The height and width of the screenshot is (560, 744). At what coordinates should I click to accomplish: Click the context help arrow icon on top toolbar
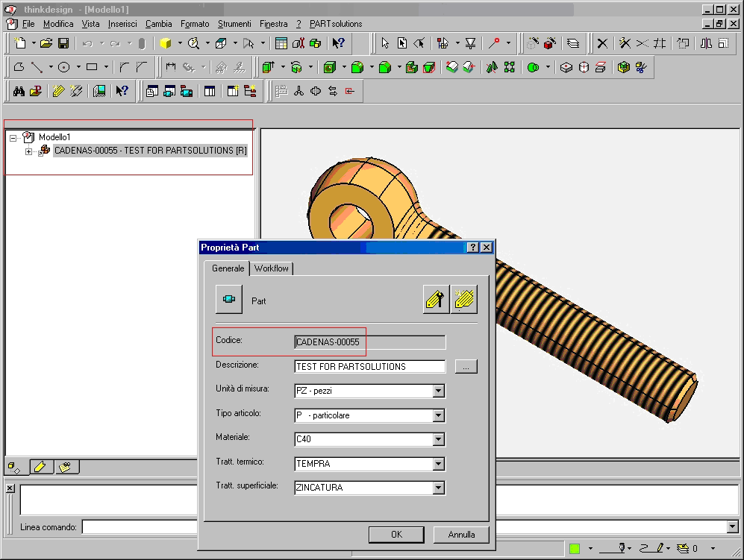pos(338,43)
